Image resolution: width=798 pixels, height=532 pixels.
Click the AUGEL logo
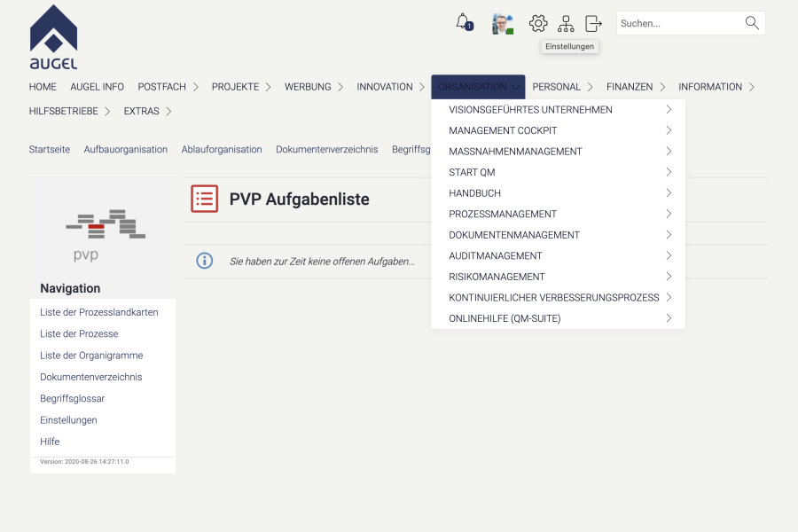[55, 34]
